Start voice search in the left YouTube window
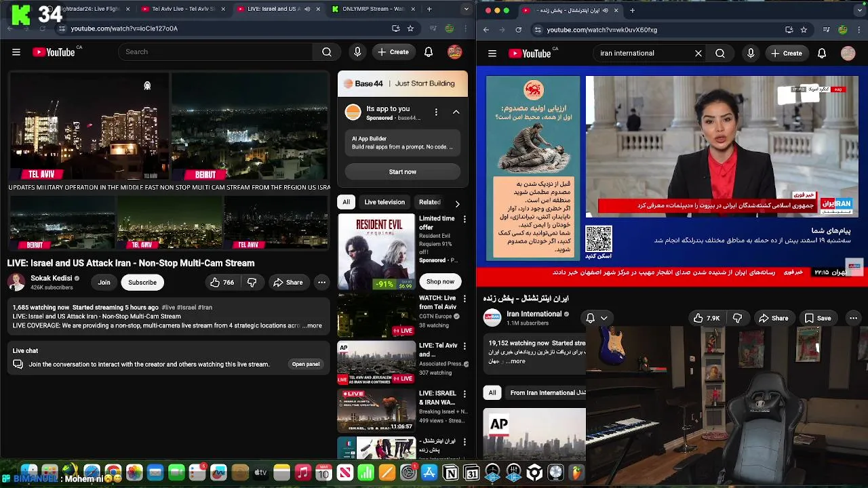Screen dimensions: 868x488 357,52
